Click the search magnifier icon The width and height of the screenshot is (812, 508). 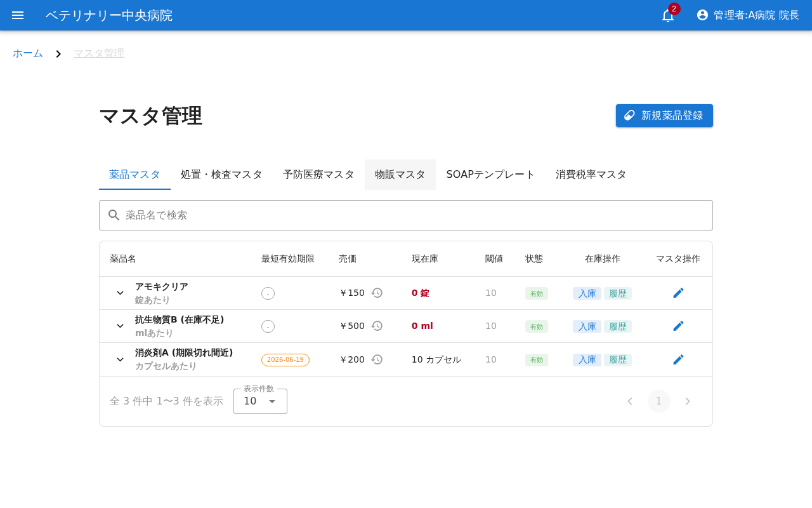(x=114, y=215)
